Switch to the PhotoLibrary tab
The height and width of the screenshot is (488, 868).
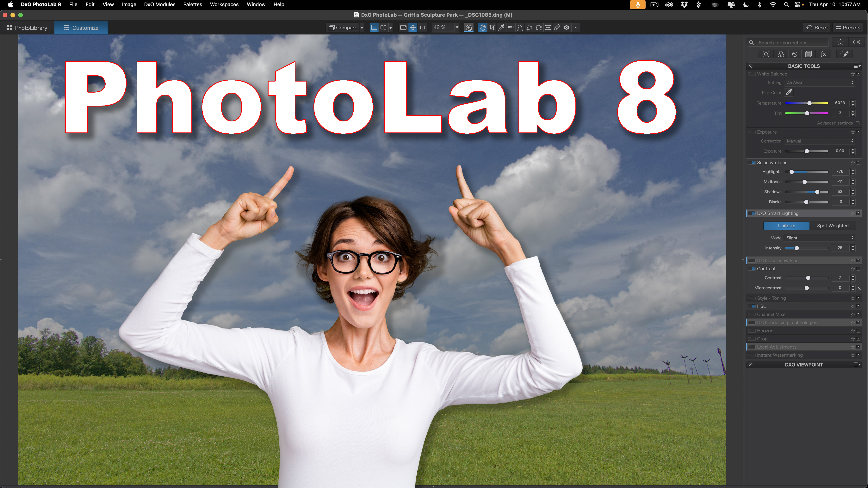pos(27,28)
